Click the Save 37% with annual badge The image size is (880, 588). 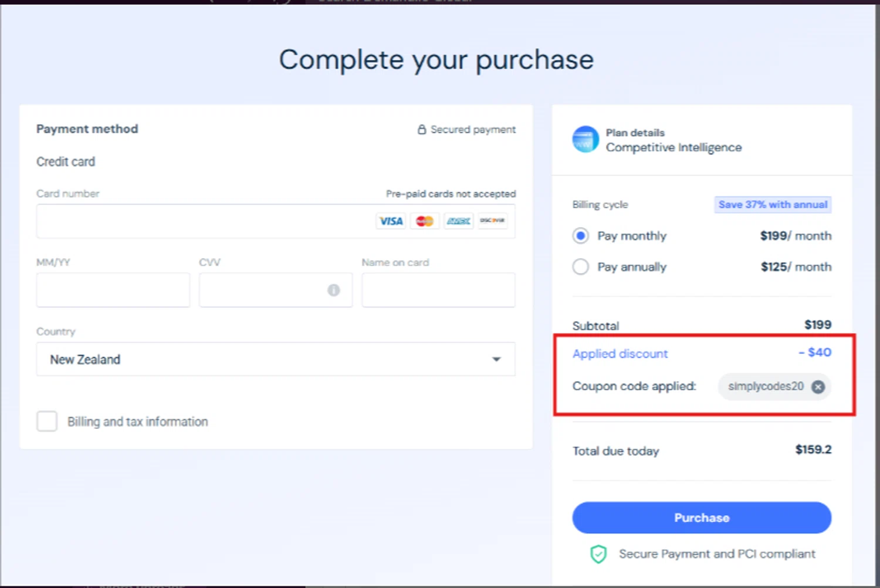(773, 205)
